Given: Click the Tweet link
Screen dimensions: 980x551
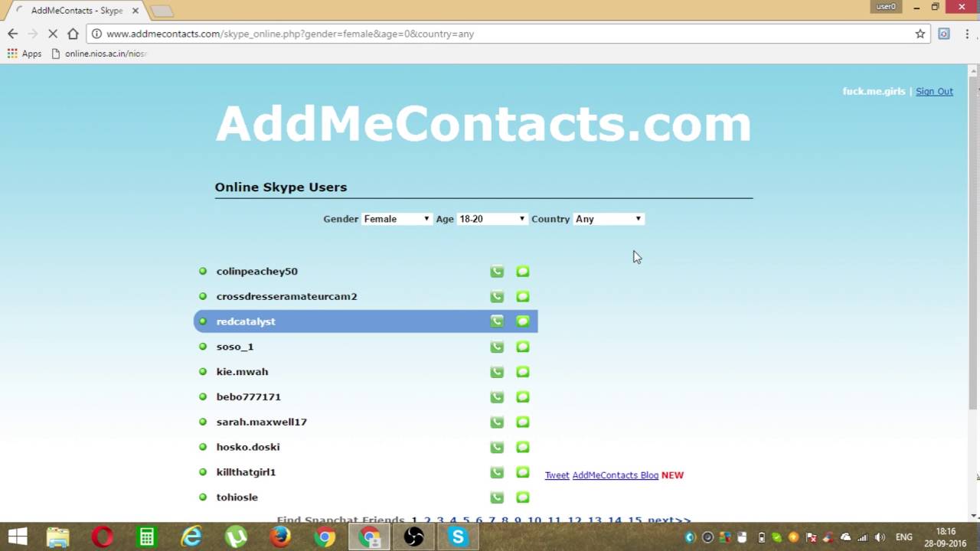Looking at the screenshot, I should click(x=557, y=475).
